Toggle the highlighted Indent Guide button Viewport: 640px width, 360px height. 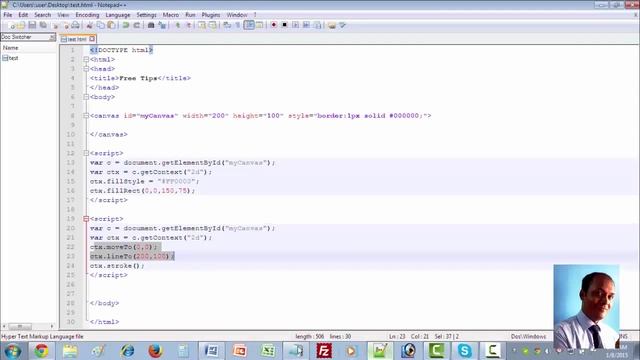249,25
